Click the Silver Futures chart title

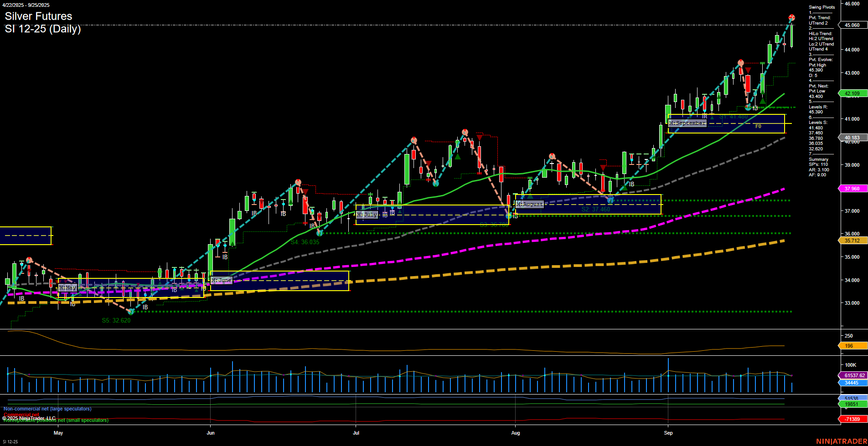pyautogui.click(x=38, y=16)
